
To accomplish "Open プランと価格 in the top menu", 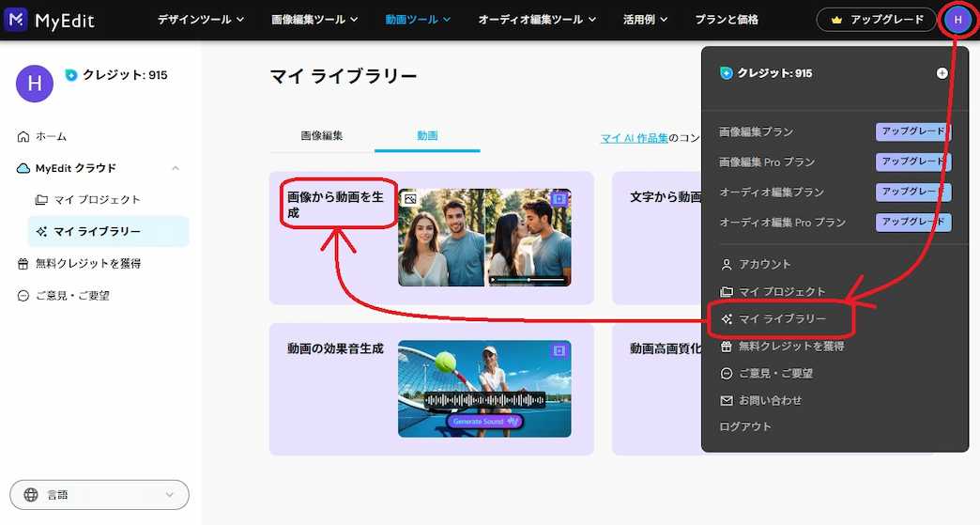I will 727,20.
